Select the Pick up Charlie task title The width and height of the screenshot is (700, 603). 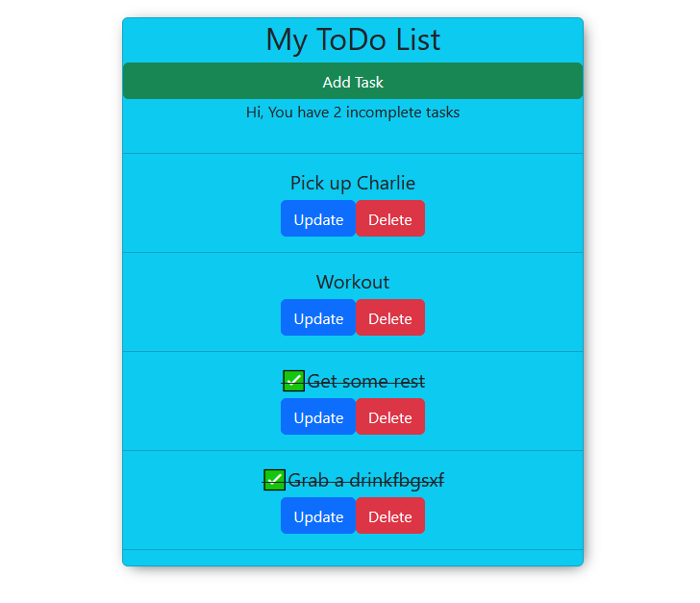353,183
